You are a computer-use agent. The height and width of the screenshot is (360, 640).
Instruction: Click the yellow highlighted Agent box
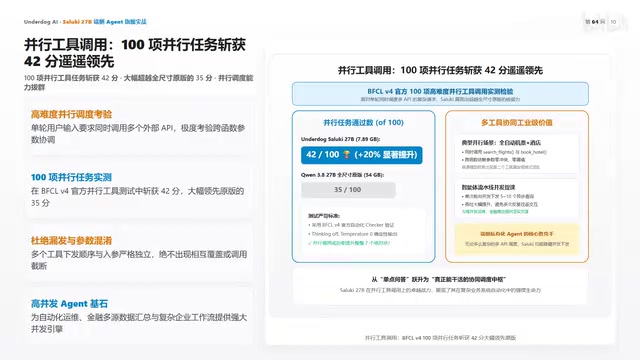click(517, 239)
